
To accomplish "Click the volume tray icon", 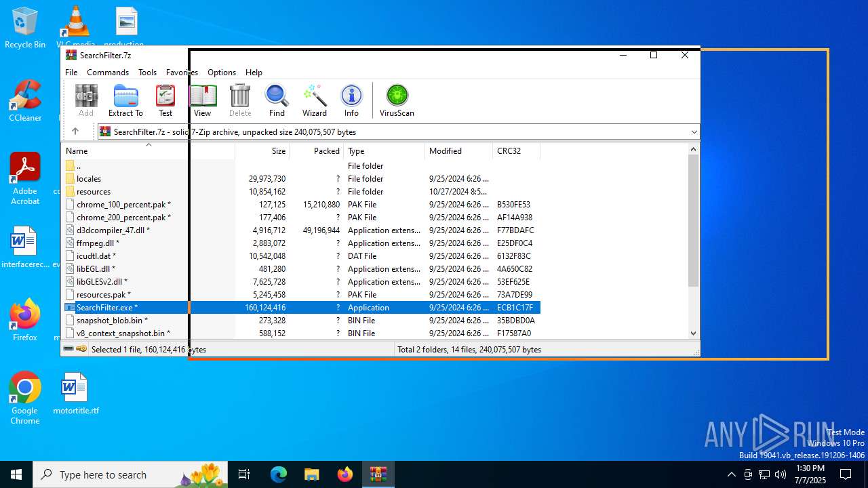I will click(x=781, y=474).
